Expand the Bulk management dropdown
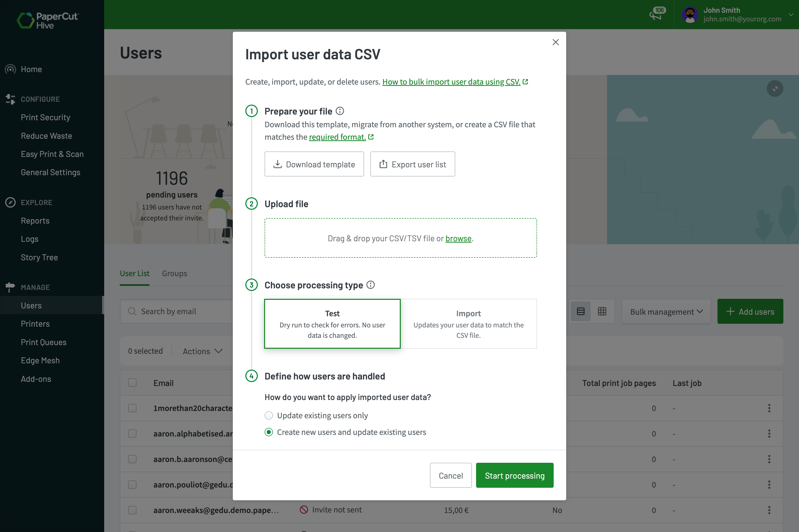This screenshot has width=799, height=532. (666, 312)
